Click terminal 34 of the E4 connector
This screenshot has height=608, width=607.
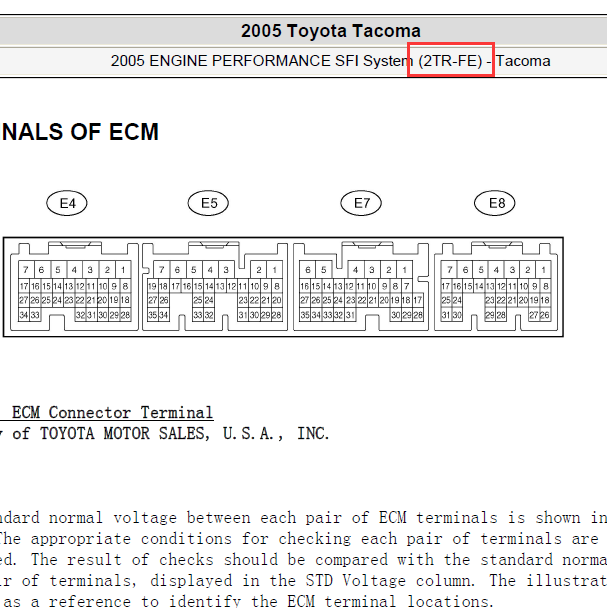[24, 315]
